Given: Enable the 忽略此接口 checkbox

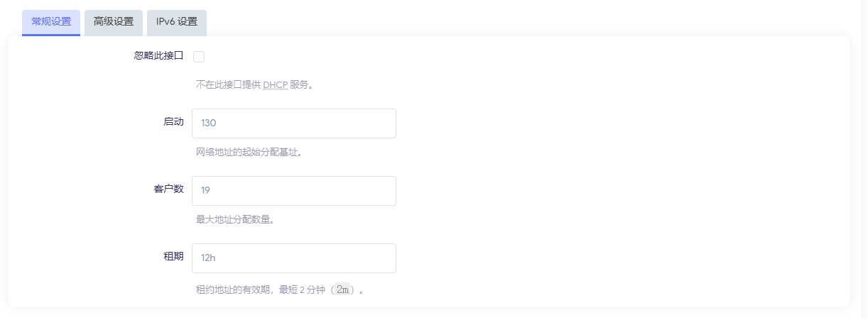Looking at the screenshot, I should coord(199,57).
